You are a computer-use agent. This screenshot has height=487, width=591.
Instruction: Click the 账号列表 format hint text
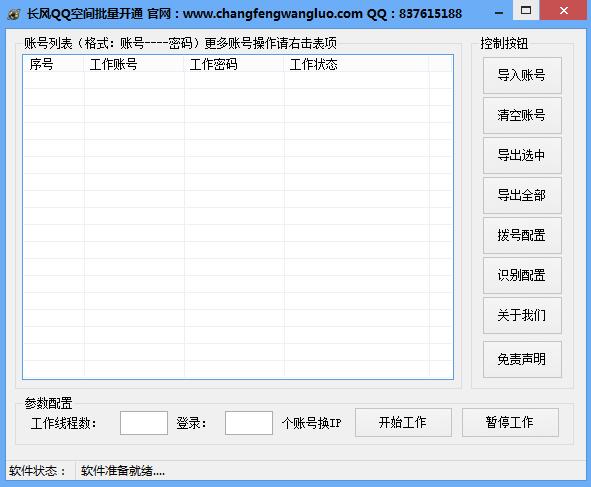[x=181, y=43]
